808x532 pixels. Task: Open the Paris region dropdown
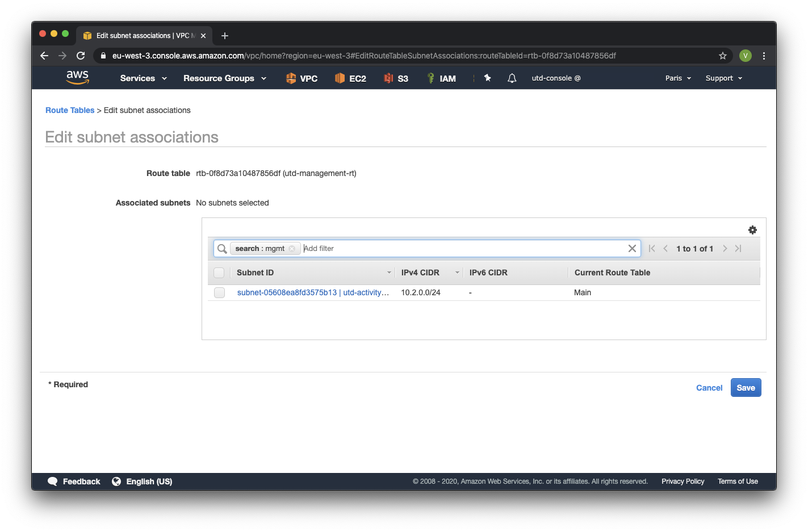coord(679,78)
